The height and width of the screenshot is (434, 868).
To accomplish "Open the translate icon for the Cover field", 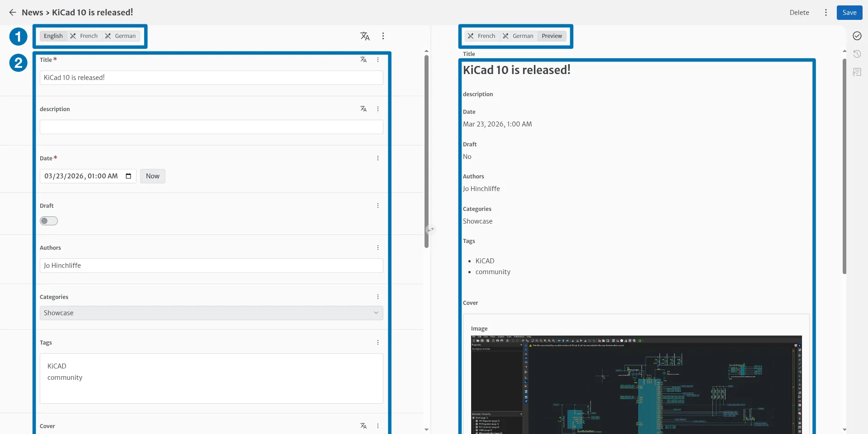I will click(x=363, y=426).
